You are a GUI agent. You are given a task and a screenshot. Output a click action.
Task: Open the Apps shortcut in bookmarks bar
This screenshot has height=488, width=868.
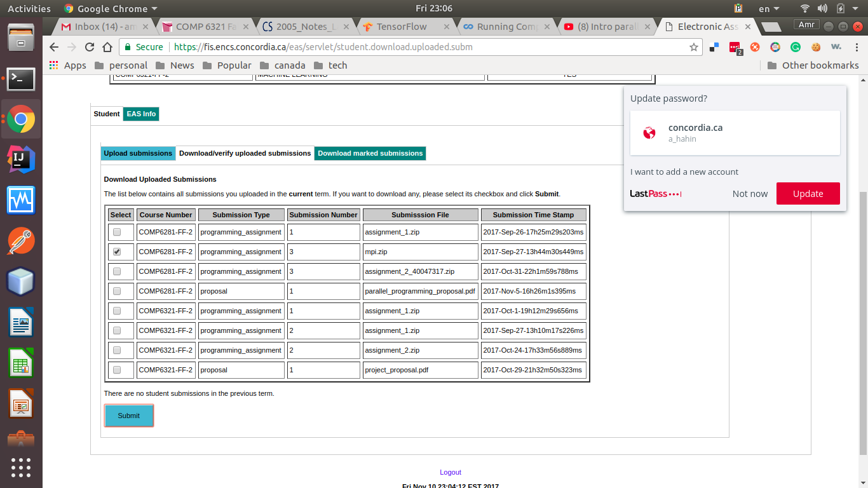pyautogui.click(x=67, y=65)
